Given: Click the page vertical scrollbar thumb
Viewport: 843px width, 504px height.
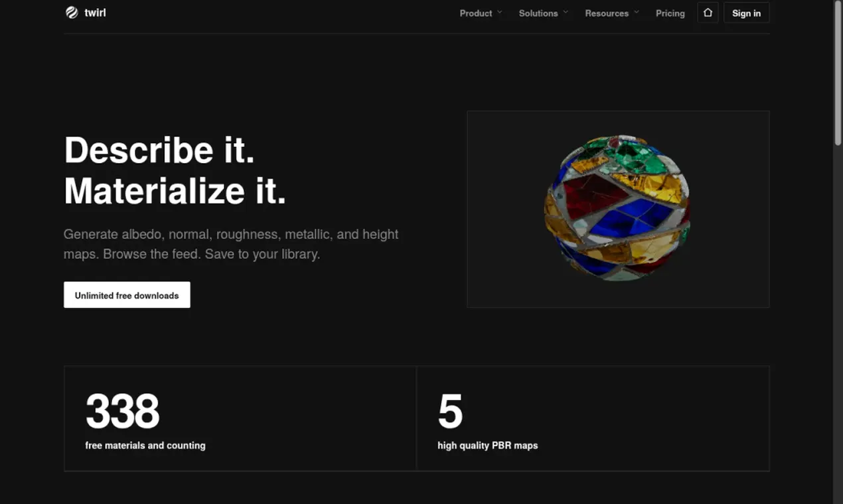Looking at the screenshot, I should 838,73.
